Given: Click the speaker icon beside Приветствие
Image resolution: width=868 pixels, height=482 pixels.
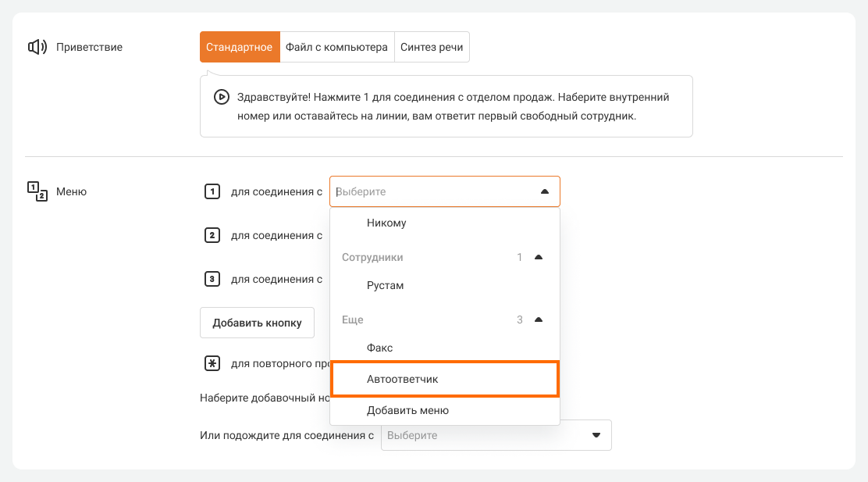Looking at the screenshot, I should pos(37,47).
